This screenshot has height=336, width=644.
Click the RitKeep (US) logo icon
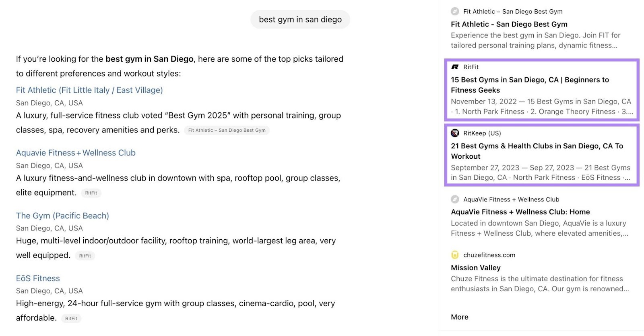point(455,133)
